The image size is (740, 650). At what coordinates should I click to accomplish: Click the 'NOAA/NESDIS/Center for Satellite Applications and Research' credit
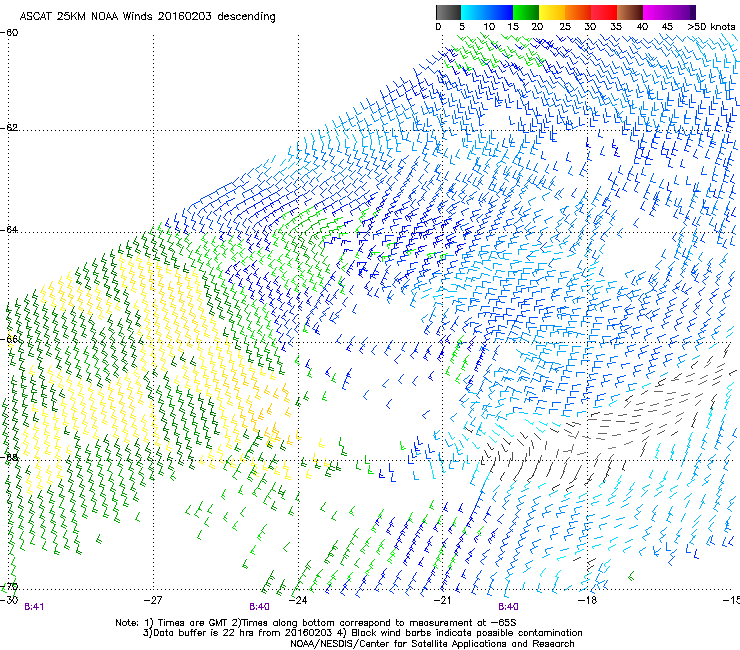click(x=432, y=644)
